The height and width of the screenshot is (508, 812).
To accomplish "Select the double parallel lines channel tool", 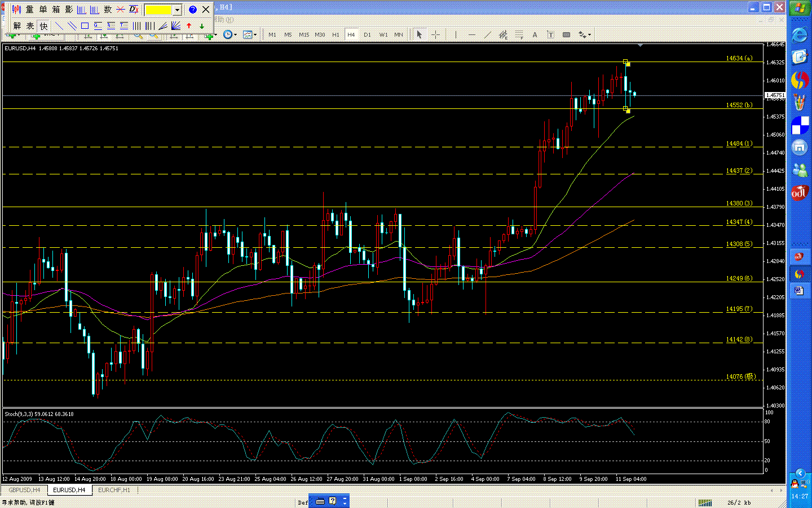I will (72, 26).
